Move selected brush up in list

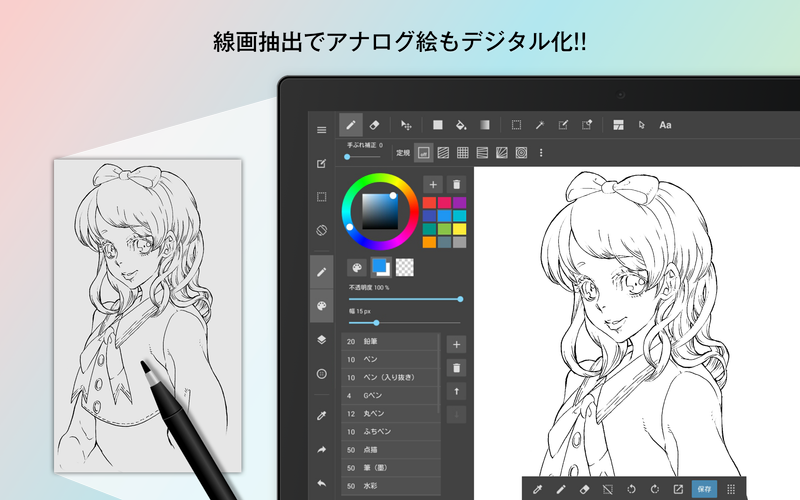457,391
